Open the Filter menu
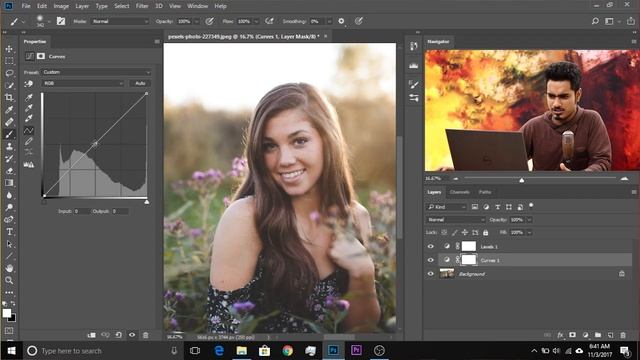640x360 pixels. [142, 6]
